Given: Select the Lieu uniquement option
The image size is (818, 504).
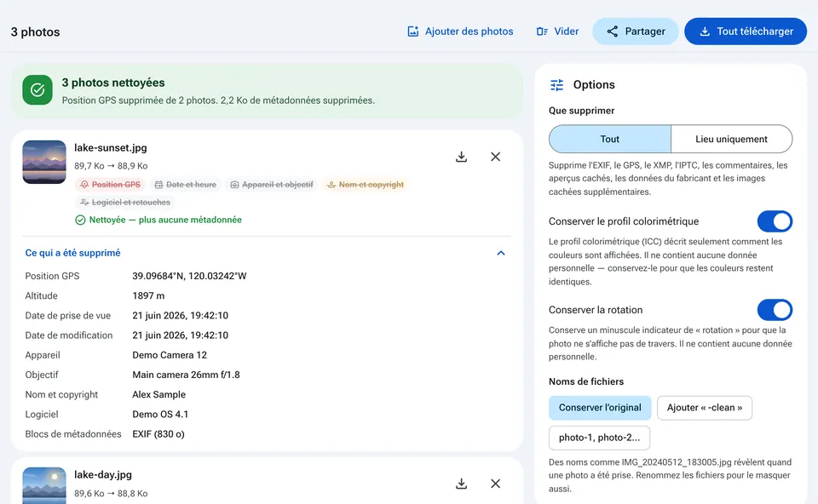Looking at the screenshot, I should (x=731, y=139).
